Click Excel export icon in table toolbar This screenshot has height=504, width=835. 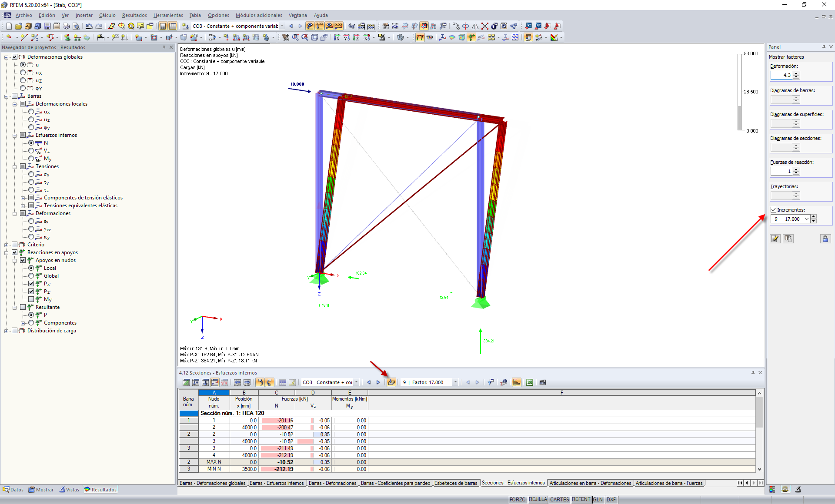(530, 382)
